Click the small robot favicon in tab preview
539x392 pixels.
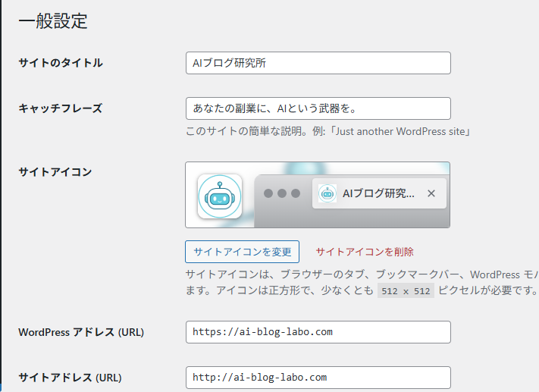[x=327, y=193]
